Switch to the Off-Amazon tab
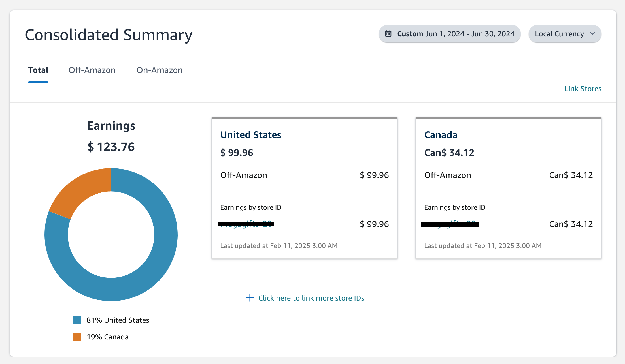 click(92, 70)
